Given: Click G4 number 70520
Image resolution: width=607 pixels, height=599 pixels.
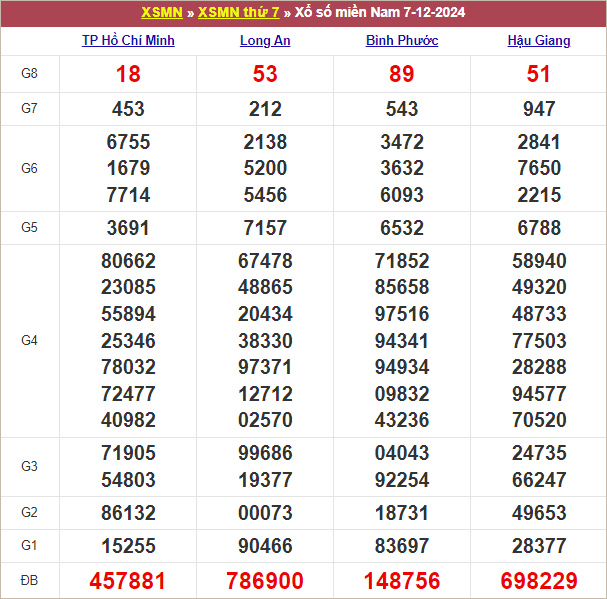Looking at the screenshot, I should click(539, 420).
